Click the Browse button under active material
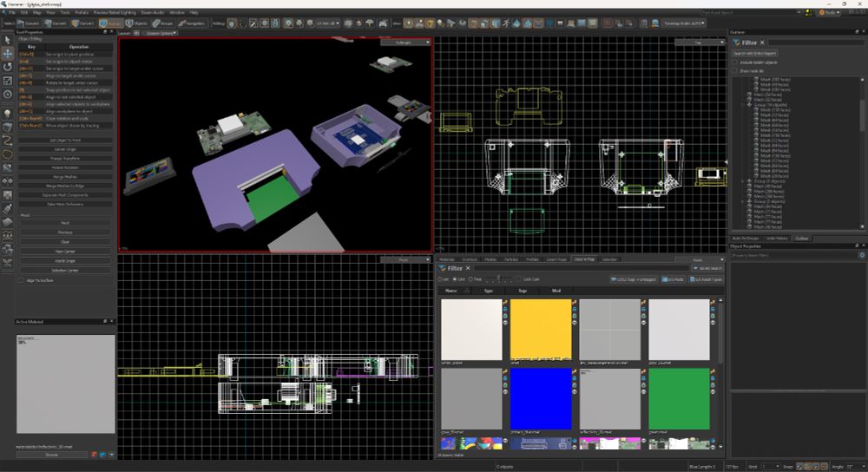The height and width of the screenshot is (472, 868). tap(51, 455)
